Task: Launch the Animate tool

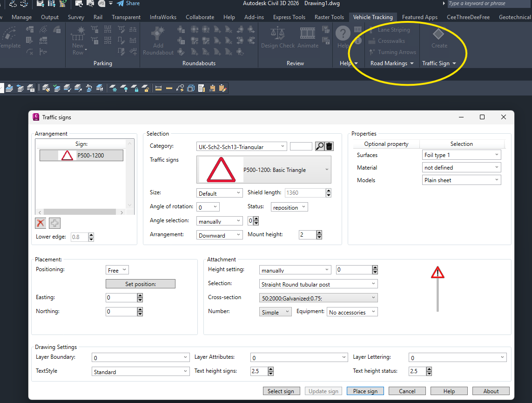Action: [307, 37]
